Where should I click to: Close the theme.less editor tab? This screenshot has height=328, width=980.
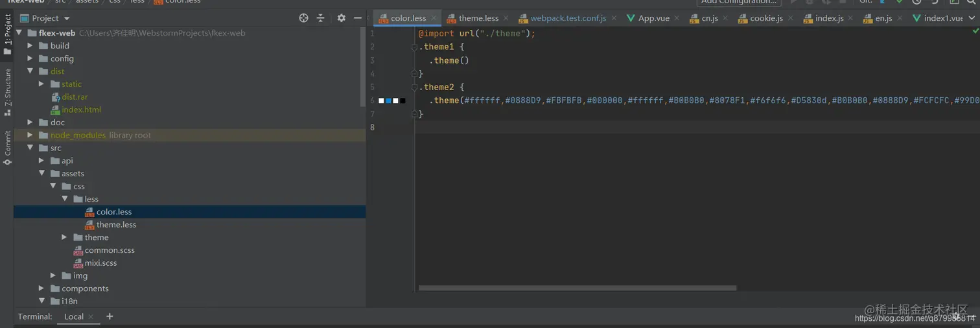coord(506,18)
